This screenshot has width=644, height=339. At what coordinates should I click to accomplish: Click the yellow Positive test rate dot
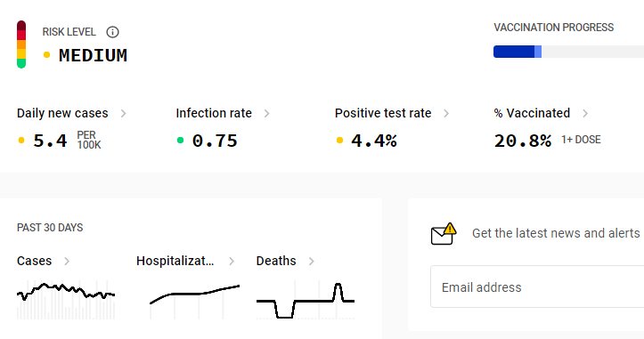339,141
